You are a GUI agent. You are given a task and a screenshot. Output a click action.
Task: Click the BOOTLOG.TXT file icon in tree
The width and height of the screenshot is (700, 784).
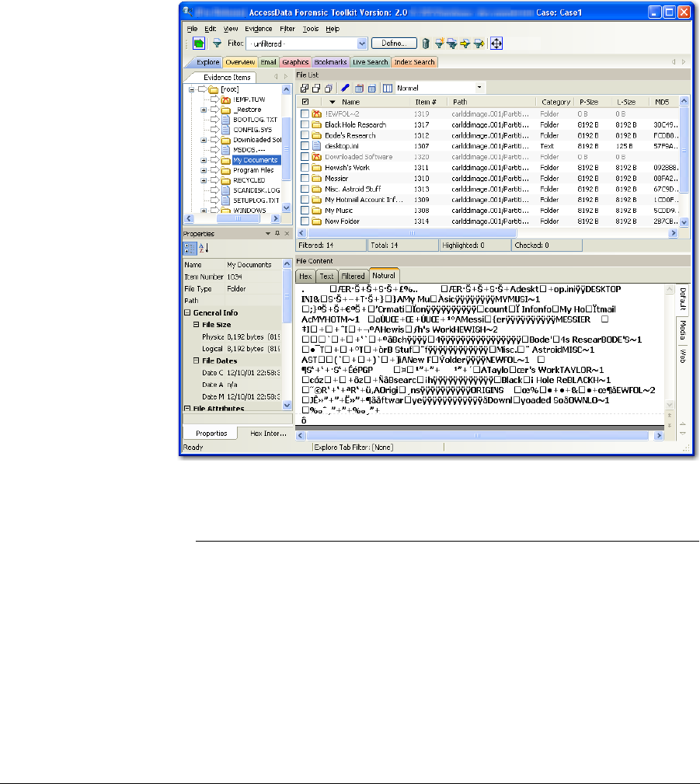[x=226, y=120]
